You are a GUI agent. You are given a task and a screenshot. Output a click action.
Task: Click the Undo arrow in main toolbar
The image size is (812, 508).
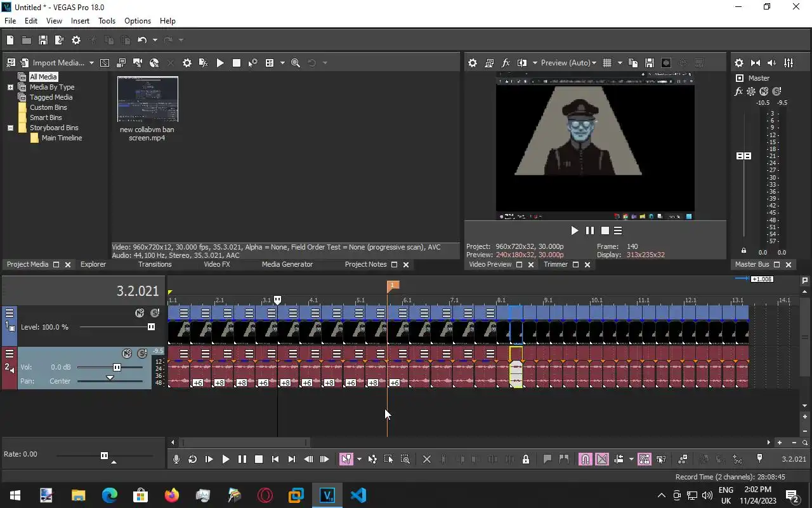click(x=142, y=40)
